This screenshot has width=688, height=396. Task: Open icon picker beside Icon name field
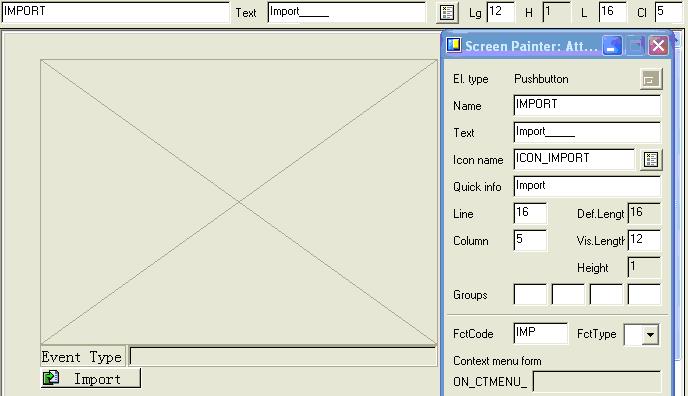pyautogui.click(x=651, y=160)
